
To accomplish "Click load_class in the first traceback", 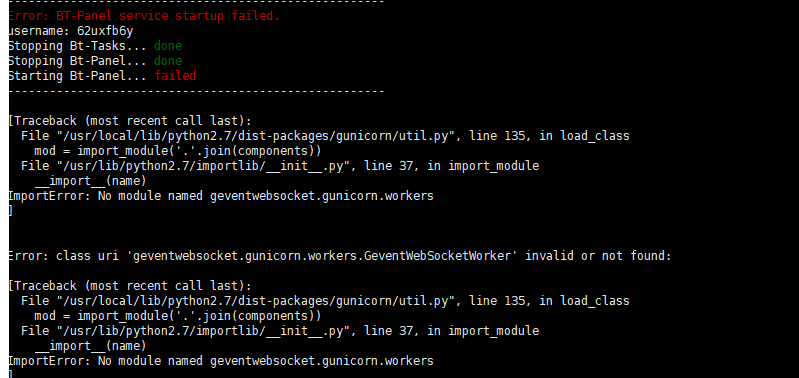I will (x=595, y=136).
